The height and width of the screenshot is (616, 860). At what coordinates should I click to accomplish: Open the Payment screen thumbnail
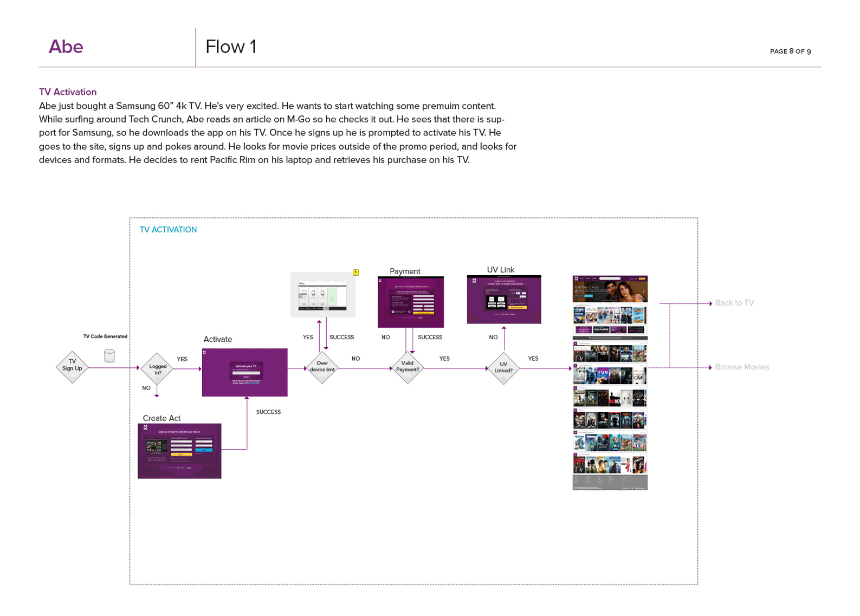click(x=411, y=302)
